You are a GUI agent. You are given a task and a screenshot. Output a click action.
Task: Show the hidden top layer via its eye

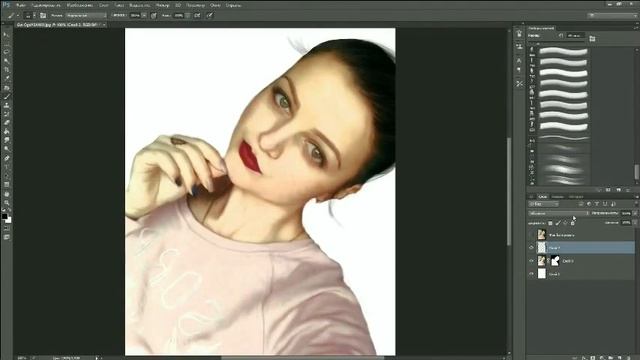(531, 235)
